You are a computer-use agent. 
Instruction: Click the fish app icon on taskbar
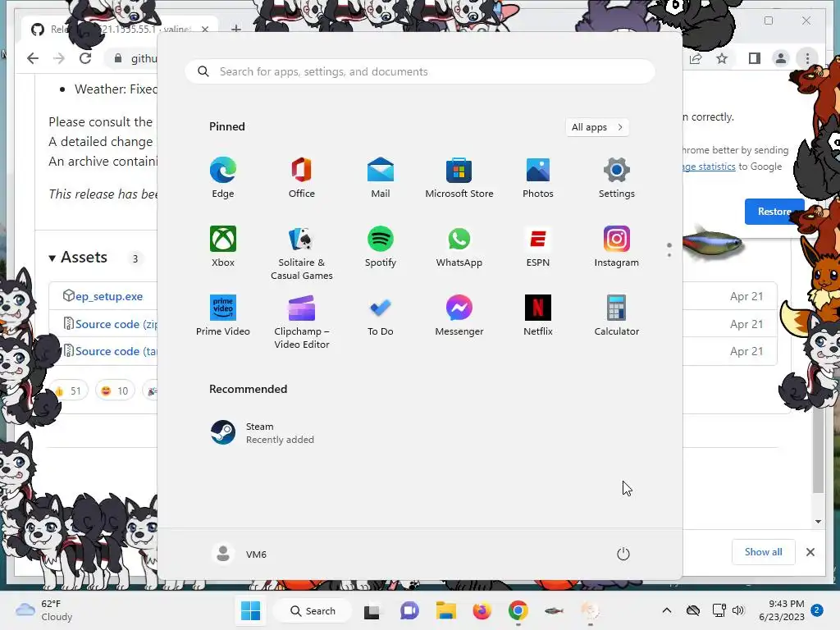(x=554, y=610)
